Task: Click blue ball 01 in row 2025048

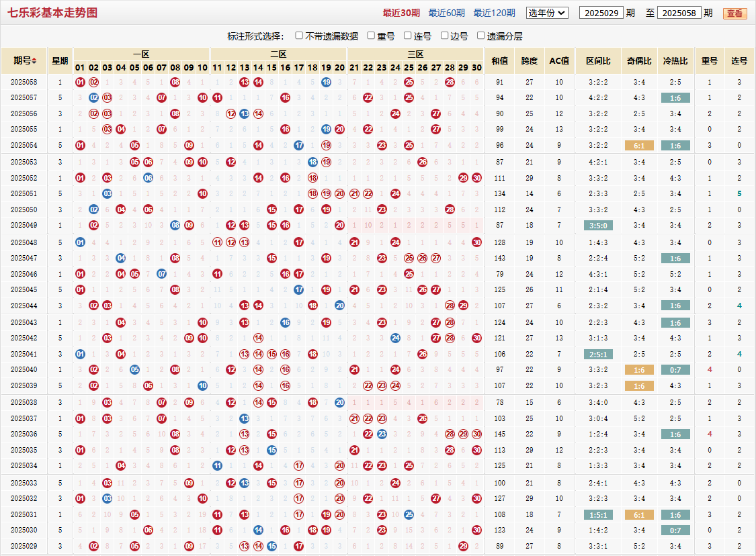Action: pos(80,242)
